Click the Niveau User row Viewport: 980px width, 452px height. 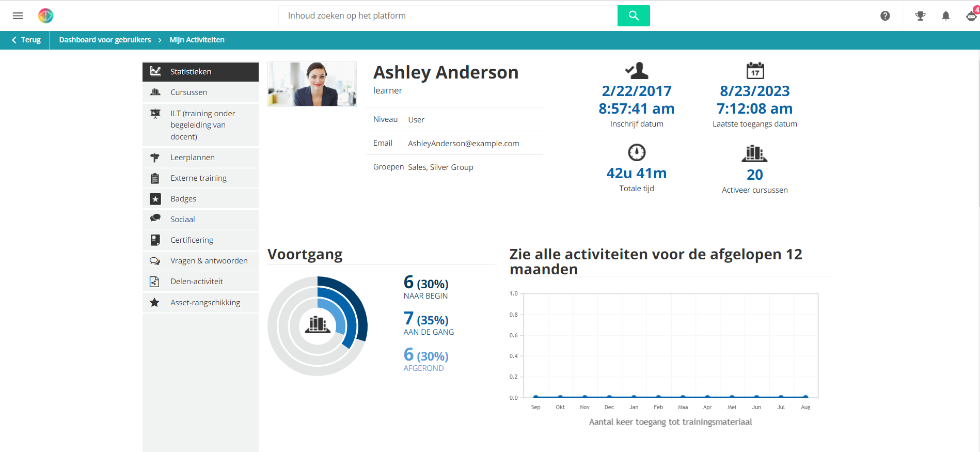click(x=454, y=119)
